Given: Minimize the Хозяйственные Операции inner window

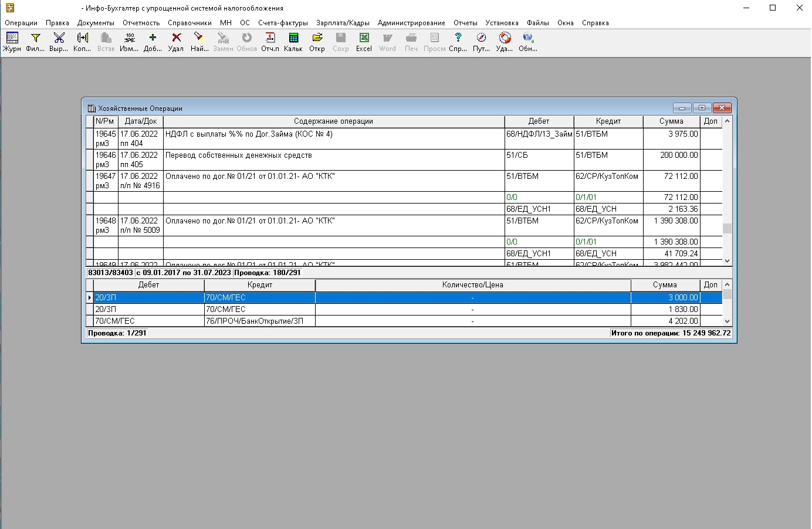Looking at the screenshot, I should click(682, 108).
